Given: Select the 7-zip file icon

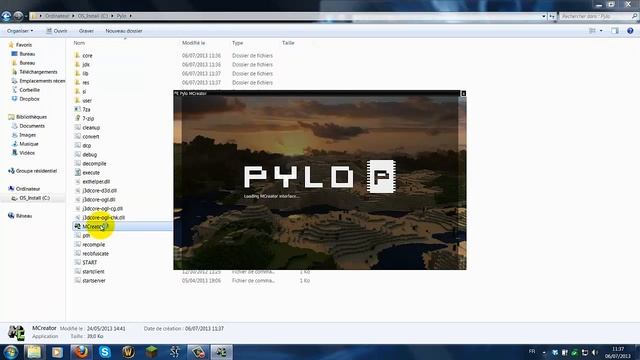Looking at the screenshot, I should pos(78,118).
